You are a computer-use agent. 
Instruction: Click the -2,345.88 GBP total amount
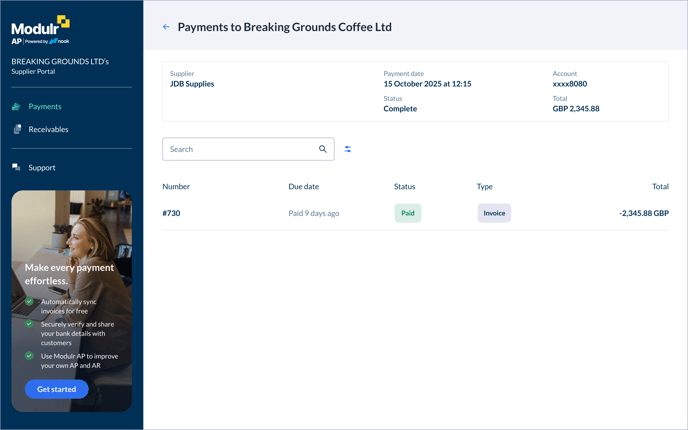[644, 213]
